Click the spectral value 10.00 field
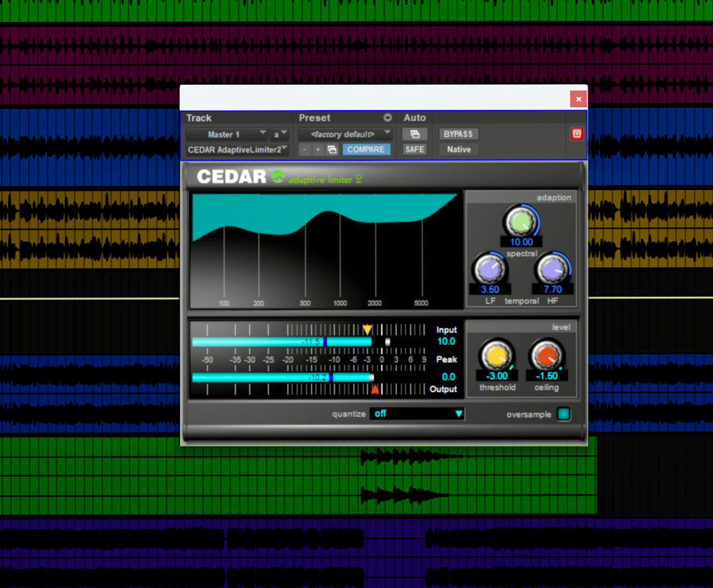 [x=521, y=242]
